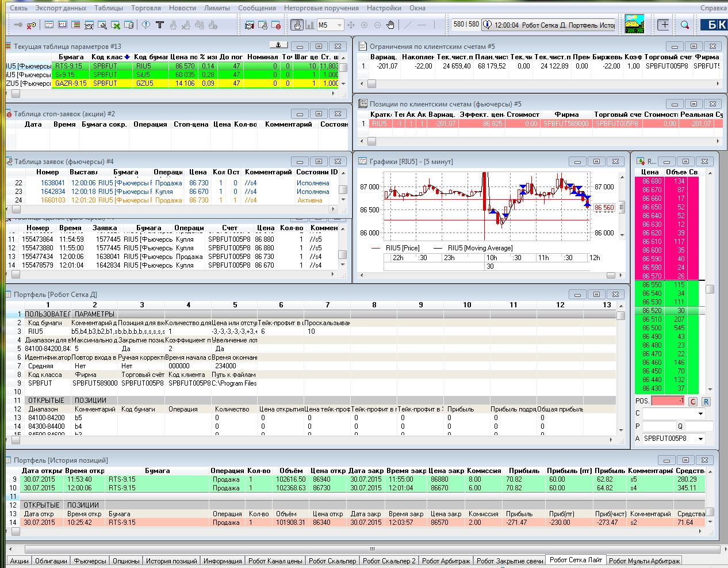Toggle the crosshair plus button in toolbar
728x568 pixels.
(x=664, y=25)
